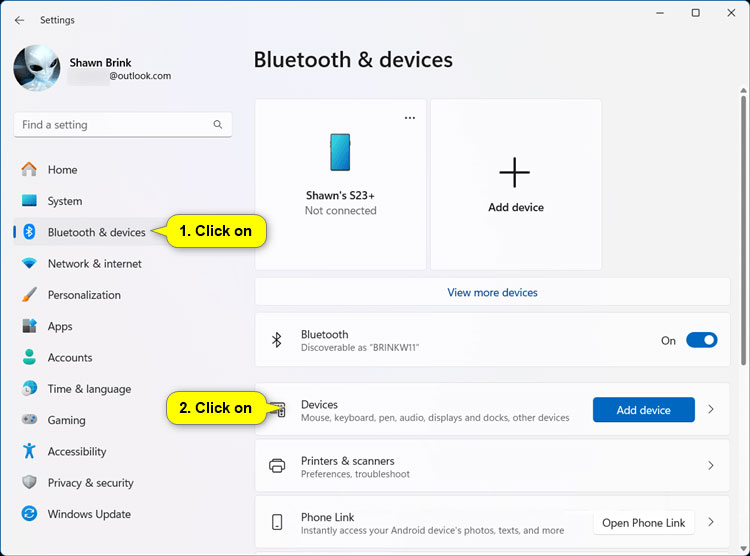Click the plus icon to add device
Viewport: 750px width, 556px height.
point(515,172)
